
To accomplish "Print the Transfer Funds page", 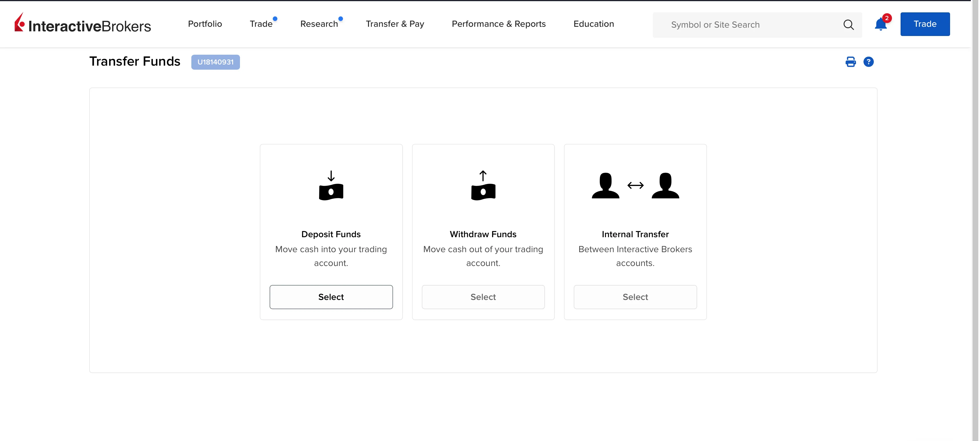I will (851, 62).
